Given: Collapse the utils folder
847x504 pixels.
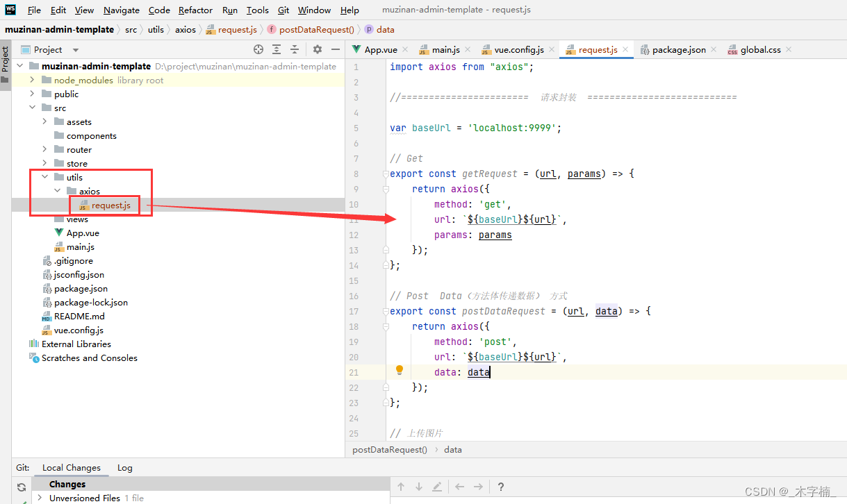Looking at the screenshot, I should pos(44,177).
